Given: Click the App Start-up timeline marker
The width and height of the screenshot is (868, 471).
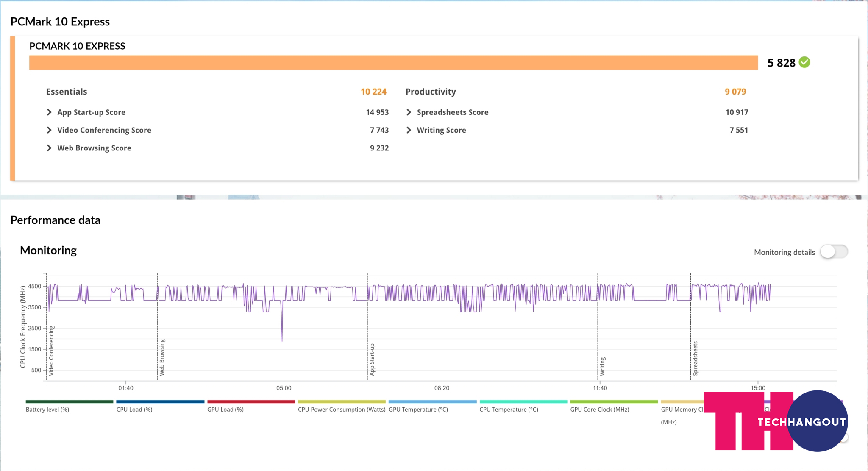Looking at the screenshot, I should point(372,360).
